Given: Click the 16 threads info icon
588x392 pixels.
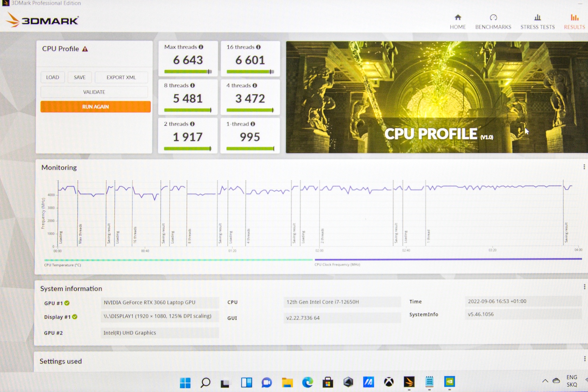Looking at the screenshot, I should [x=258, y=47].
